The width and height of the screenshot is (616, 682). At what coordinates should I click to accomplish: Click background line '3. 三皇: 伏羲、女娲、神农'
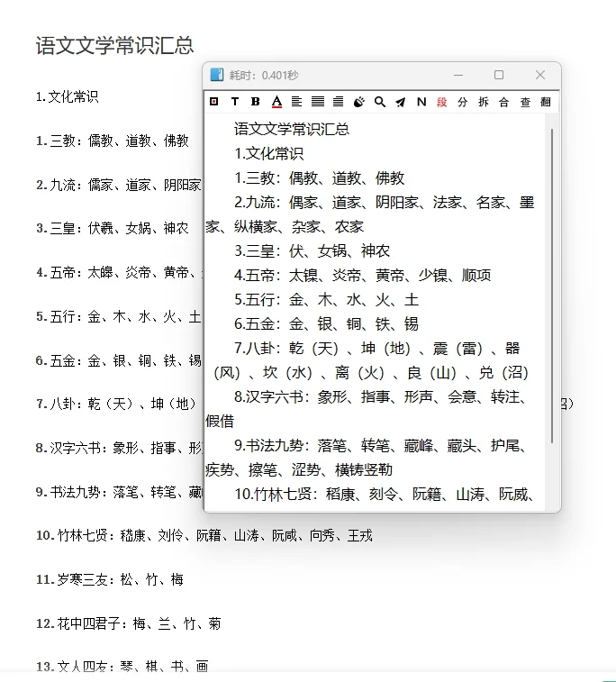[113, 228]
